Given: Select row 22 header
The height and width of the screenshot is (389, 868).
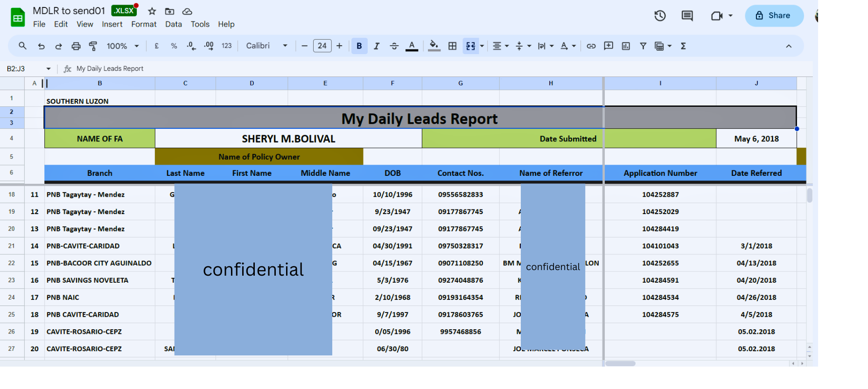Looking at the screenshot, I should click(x=12, y=263).
